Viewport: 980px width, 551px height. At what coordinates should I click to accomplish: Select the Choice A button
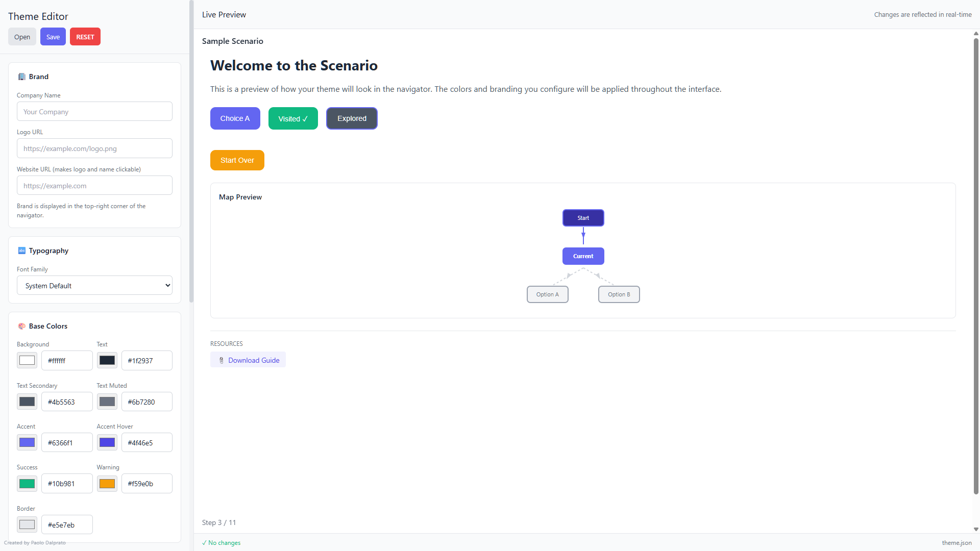(x=235, y=118)
